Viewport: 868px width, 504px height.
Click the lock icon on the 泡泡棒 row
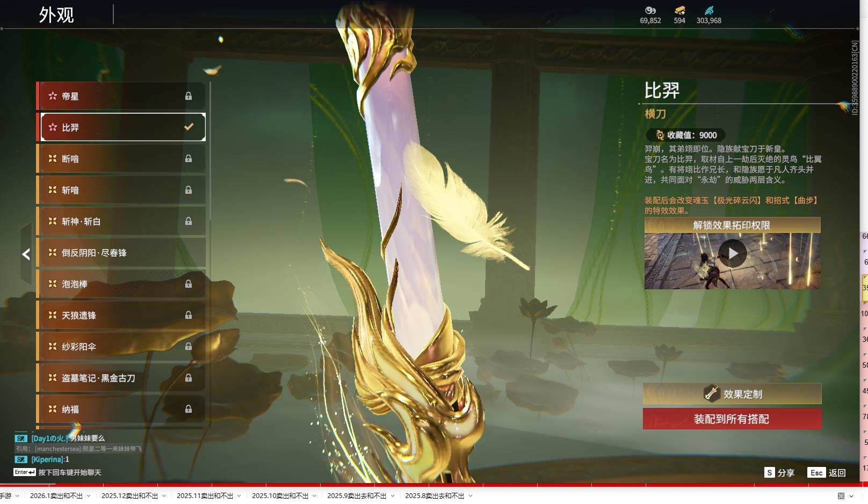[189, 284]
